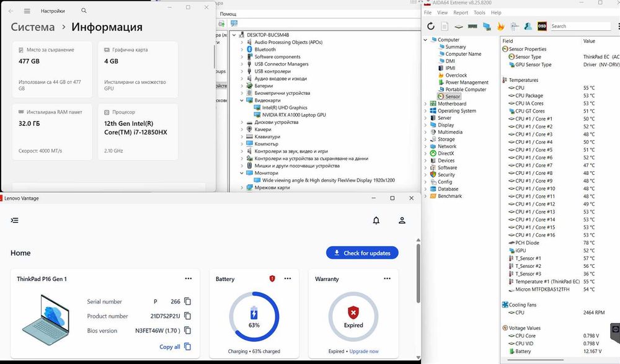Viewport: 620px width, 364px height.
Task: Click the Графична карта card in Settings
Action: pyautogui.click(x=138, y=69)
